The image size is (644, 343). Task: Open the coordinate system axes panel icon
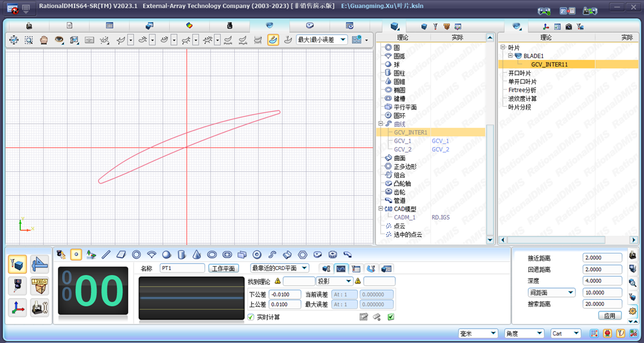coord(17,307)
